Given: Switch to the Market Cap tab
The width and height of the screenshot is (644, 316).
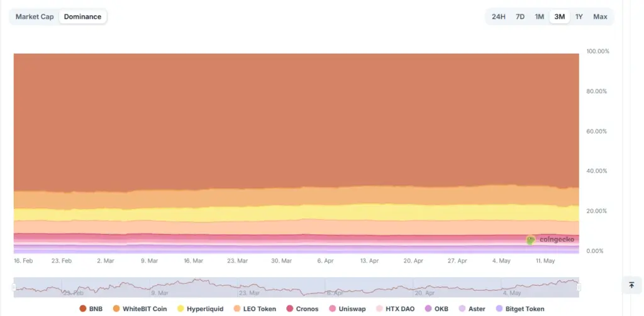Looking at the screenshot, I should tap(35, 17).
